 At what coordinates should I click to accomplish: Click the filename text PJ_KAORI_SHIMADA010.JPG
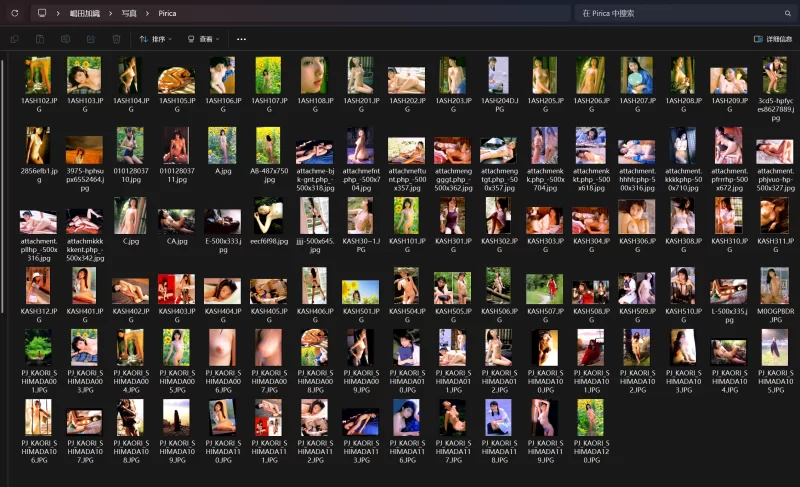pyautogui.click(x=407, y=381)
